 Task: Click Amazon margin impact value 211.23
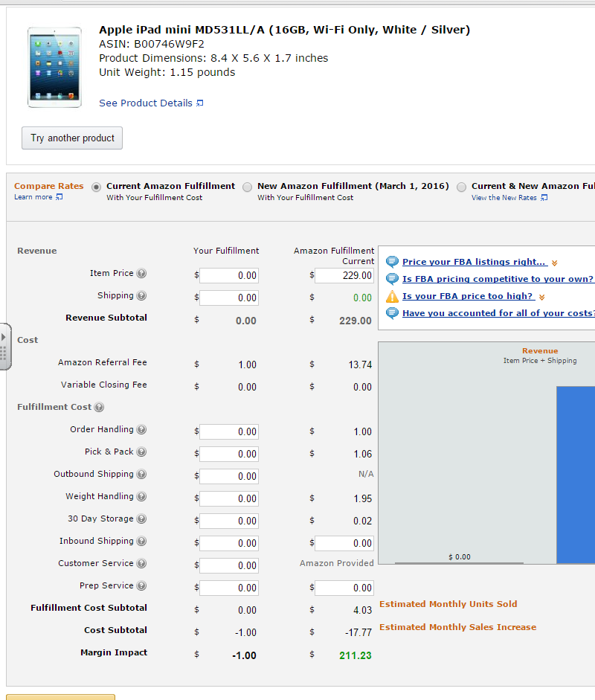356,655
